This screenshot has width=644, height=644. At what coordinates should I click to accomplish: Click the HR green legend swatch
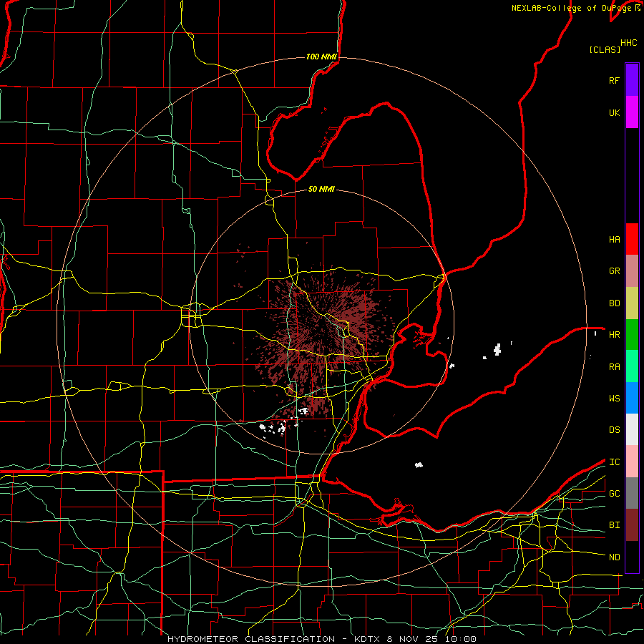point(632,334)
